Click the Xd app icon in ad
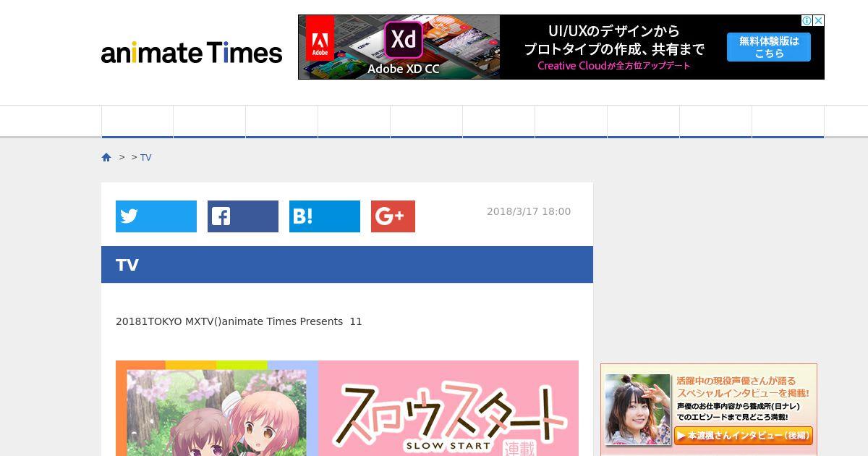This screenshot has width=868, height=456. [x=403, y=39]
